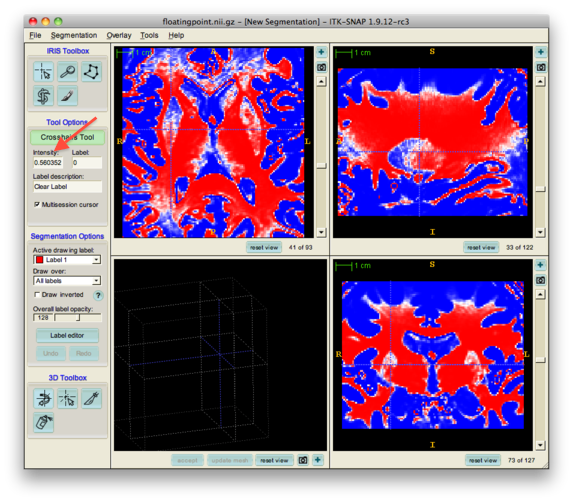Select the Zoom magnifier tool
Screen dimensions: 573x502
click(x=68, y=71)
